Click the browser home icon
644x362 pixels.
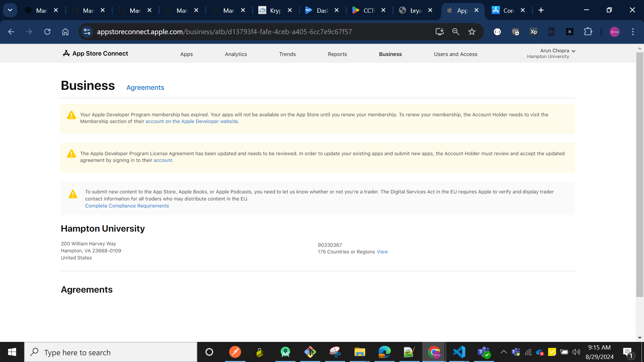65,32
